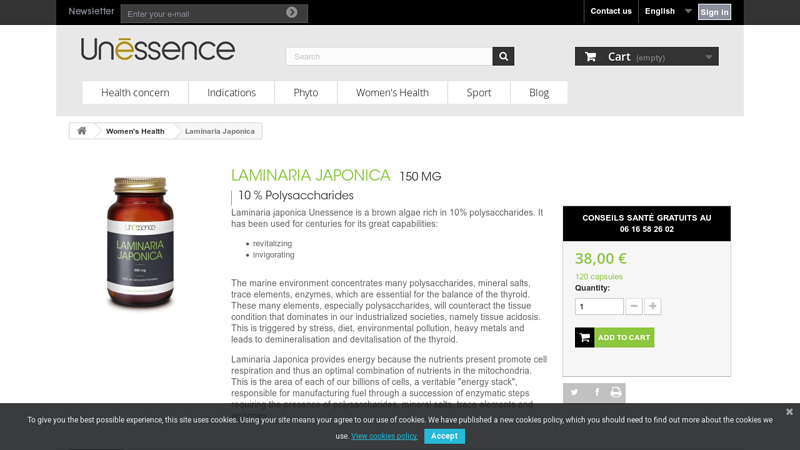This screenshot has width=800, height=450.
Task: Click the search magnifier button
Action: pos(503,57)
